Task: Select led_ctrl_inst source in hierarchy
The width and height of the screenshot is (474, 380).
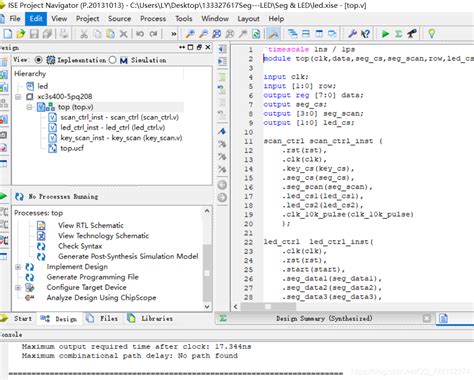Action: point(113,128)
